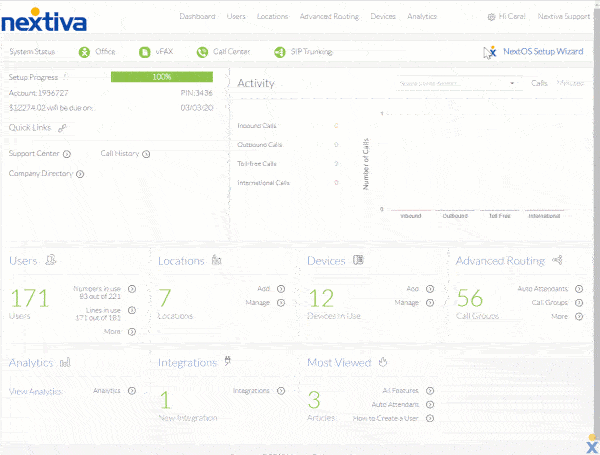Click the Locations heading building icon
The image size is (600, 455).
217,260
